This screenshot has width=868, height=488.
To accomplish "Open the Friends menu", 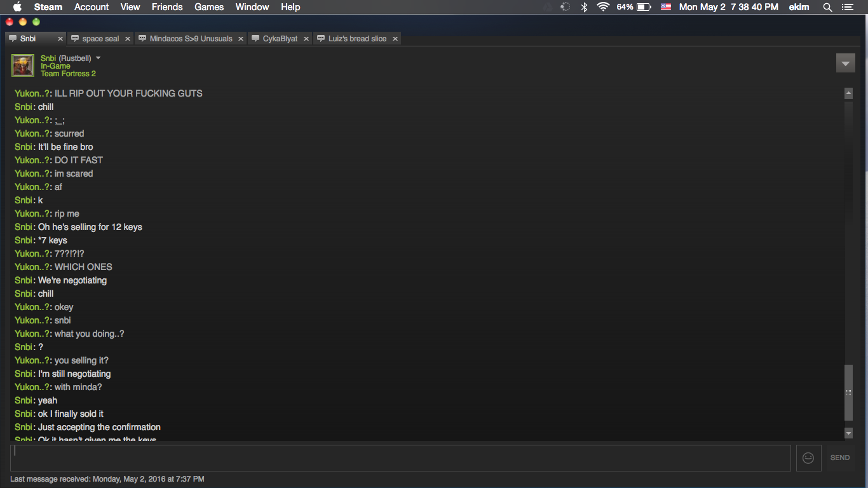I will pos(167,7).
